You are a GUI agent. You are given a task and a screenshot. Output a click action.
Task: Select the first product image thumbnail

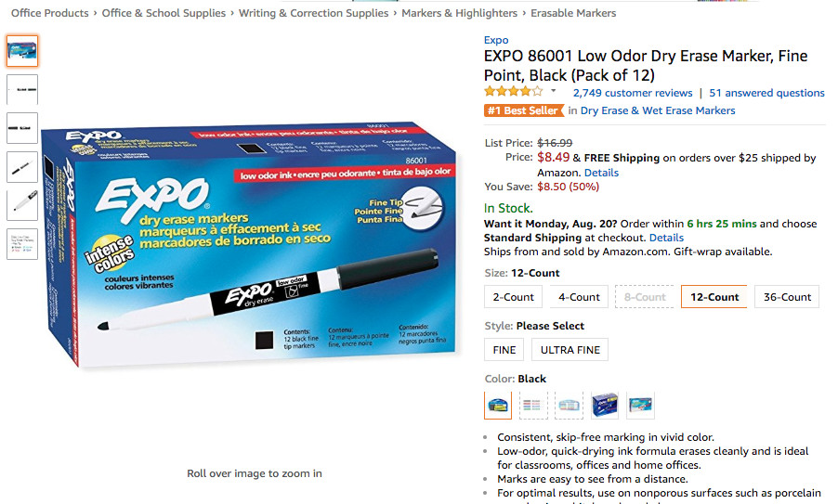click(22, 51)
